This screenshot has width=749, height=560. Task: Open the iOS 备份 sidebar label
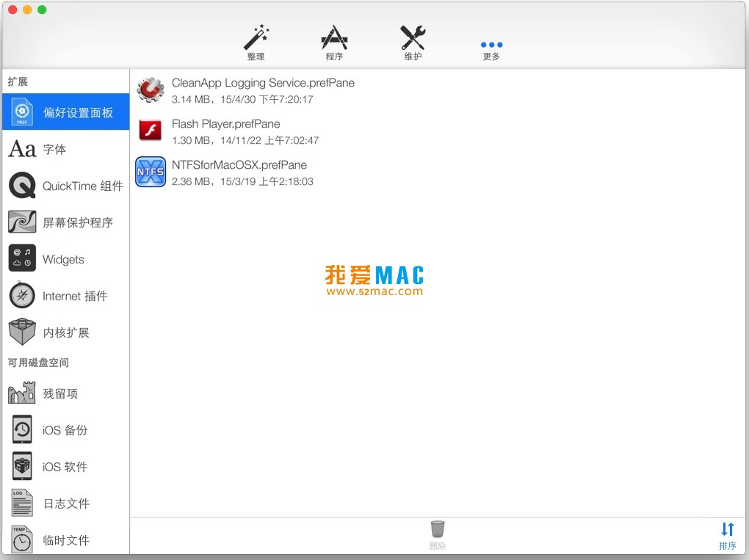pos(65,430)
